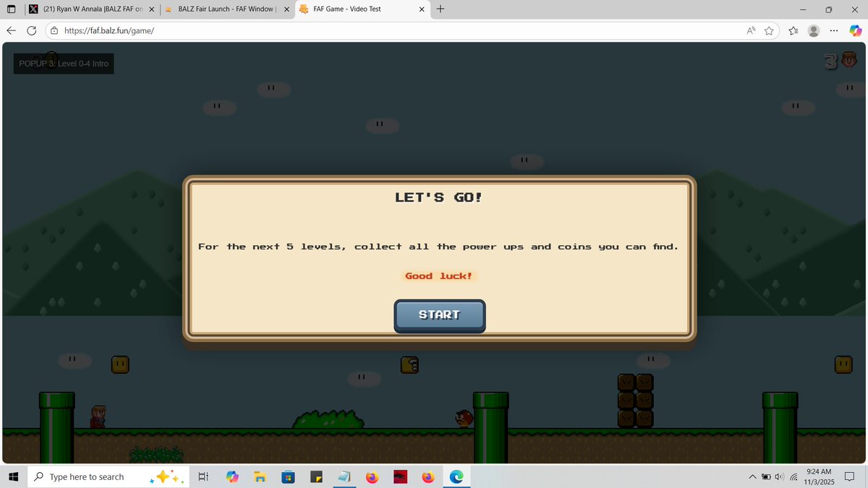
Task: Open the Notepad taskbar icon
Action: coord(344,476)
